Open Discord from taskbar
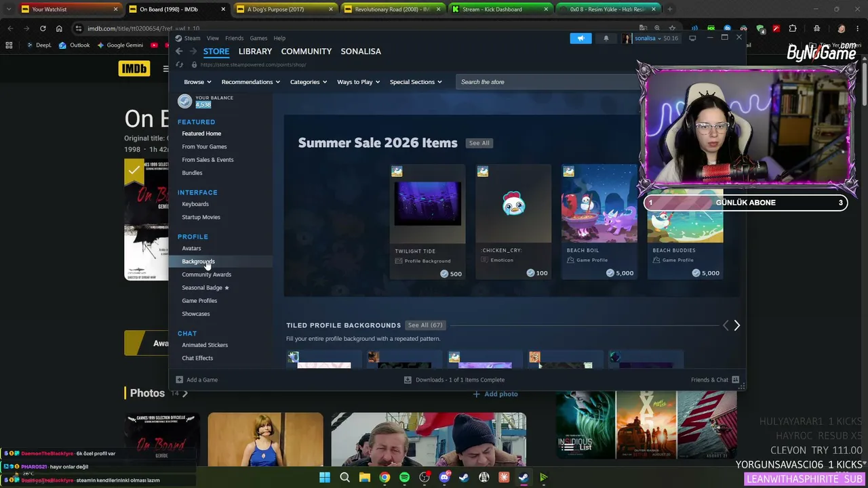 point(444,477)
